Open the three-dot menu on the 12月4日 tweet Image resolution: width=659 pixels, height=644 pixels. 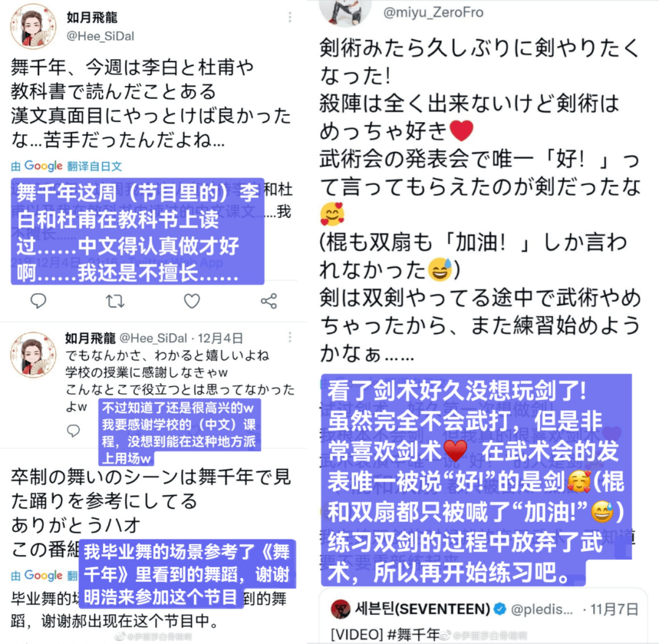pyautogui.click(x=290, y=338)
